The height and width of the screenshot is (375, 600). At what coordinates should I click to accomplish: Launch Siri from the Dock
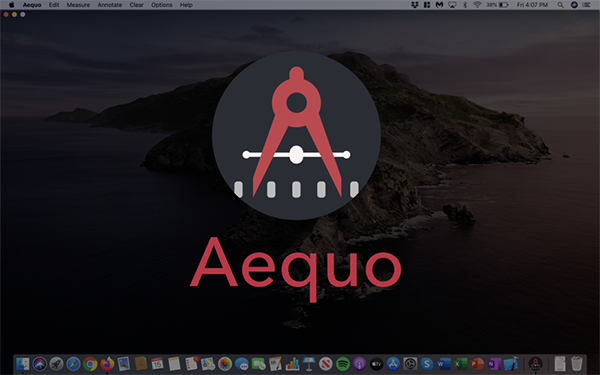click(x=39, y=364)
